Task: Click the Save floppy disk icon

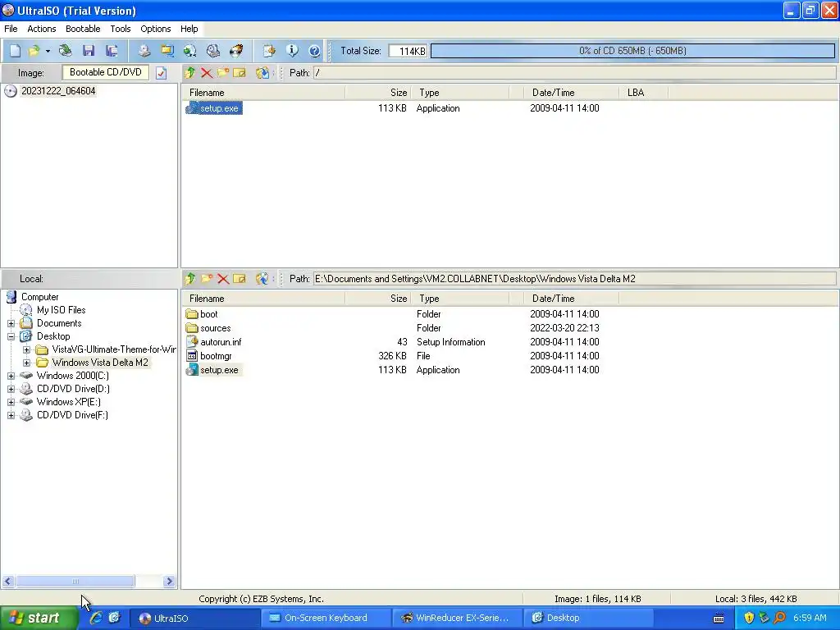Action: (89, 51)
